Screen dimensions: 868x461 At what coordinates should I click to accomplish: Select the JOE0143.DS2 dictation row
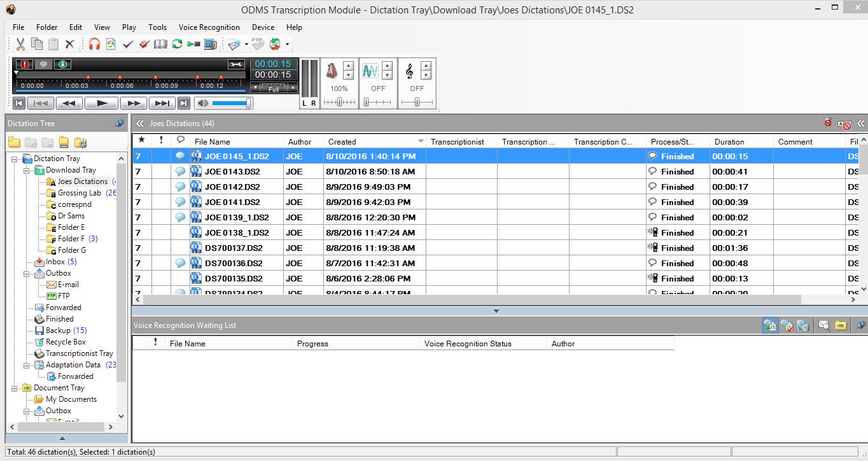point(496,171)
